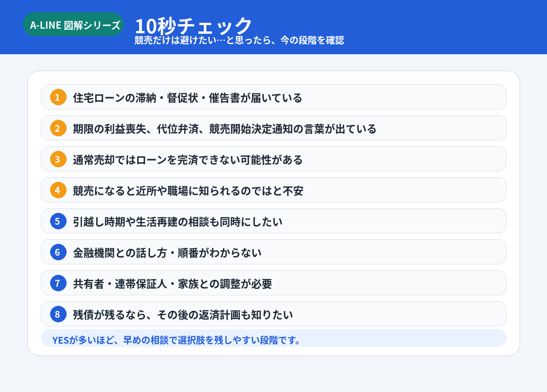Click the orange number 3 circle
The height and width of the screenshot is (392, 547).
point(57,159)
